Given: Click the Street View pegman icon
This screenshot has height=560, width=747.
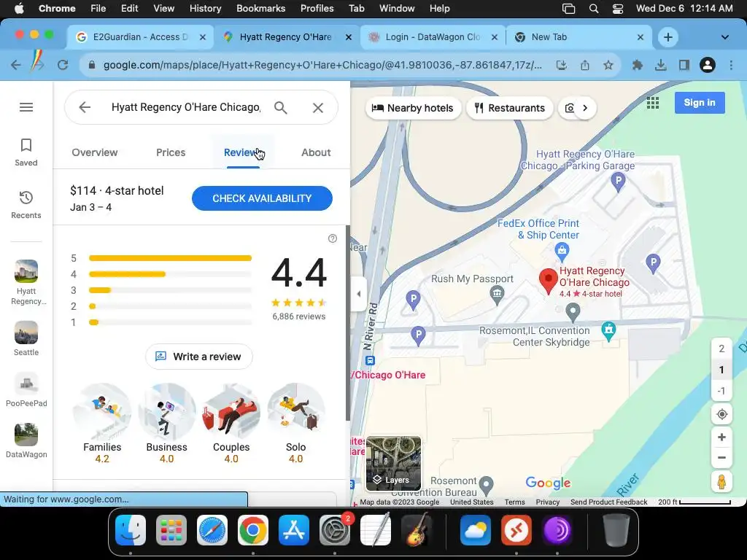Looking at the screenshot, I should tap(721, 482).
